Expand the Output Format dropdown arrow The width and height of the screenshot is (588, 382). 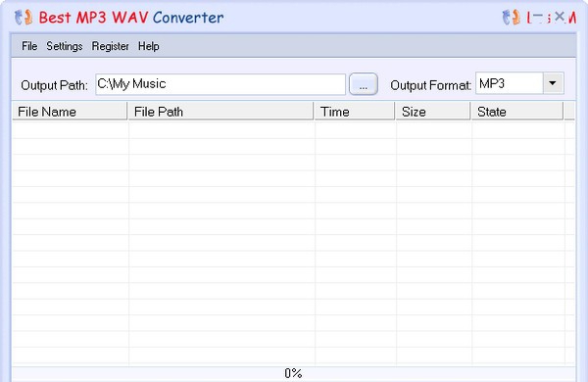[x=553, y=83]
